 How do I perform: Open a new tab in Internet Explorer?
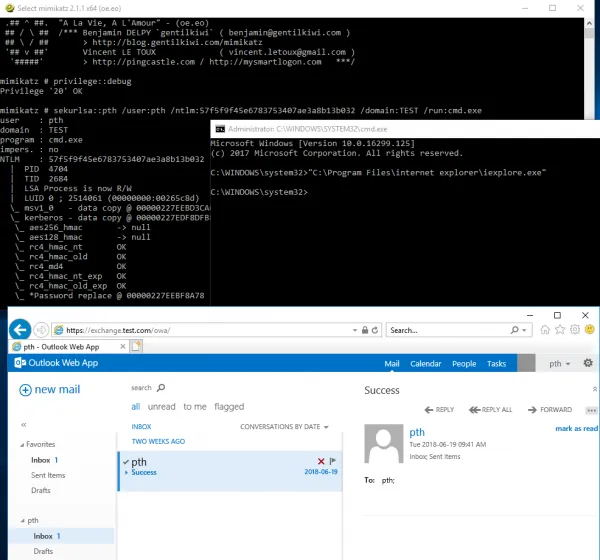click(x=136, y=346)
